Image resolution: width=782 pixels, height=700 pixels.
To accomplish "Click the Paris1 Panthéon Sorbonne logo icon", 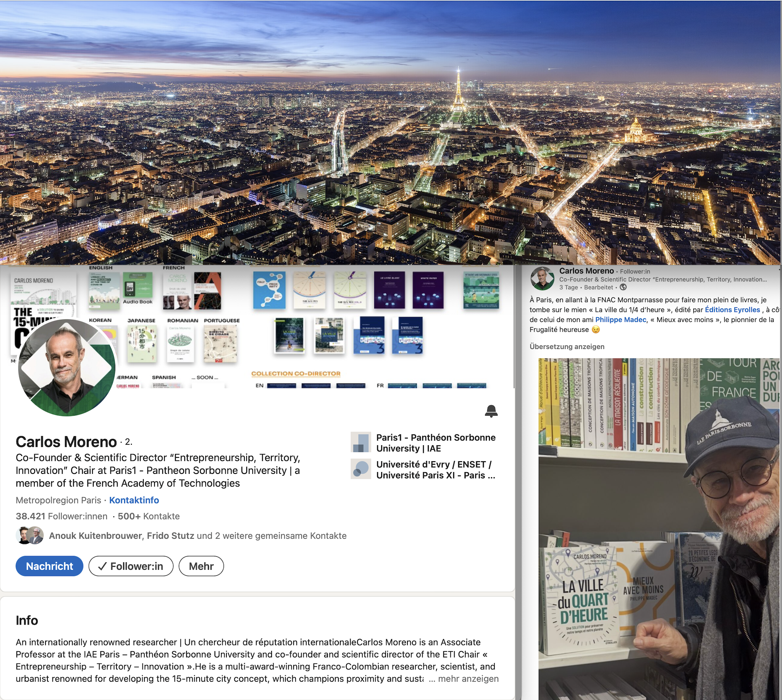I will 360,442.
